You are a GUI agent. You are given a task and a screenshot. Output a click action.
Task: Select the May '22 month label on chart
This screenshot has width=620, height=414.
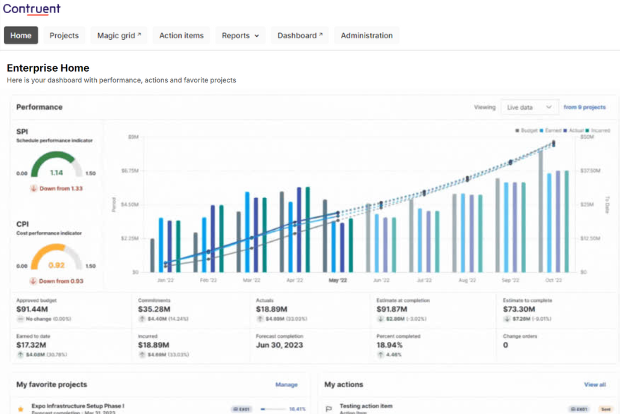[338, 280]
